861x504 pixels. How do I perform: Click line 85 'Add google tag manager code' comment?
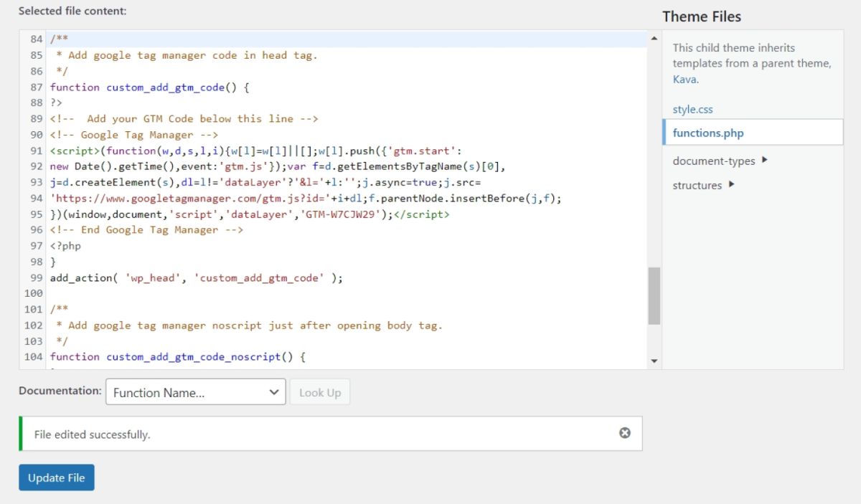pos(187,55)
